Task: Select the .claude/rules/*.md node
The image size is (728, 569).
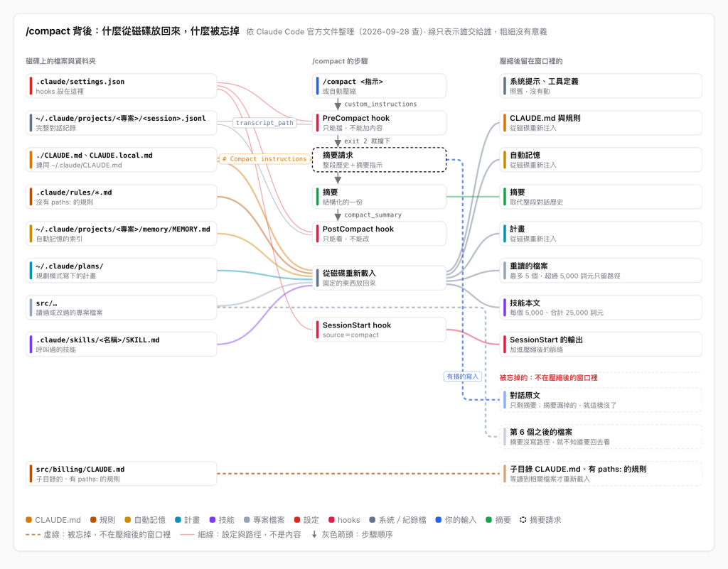Action: pos(121,197)
